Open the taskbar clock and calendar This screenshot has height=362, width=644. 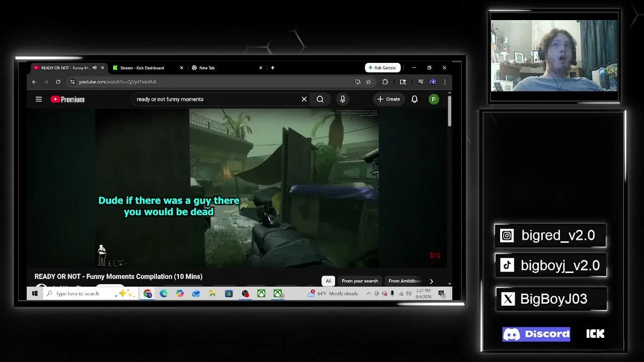[x=424, y=294]
